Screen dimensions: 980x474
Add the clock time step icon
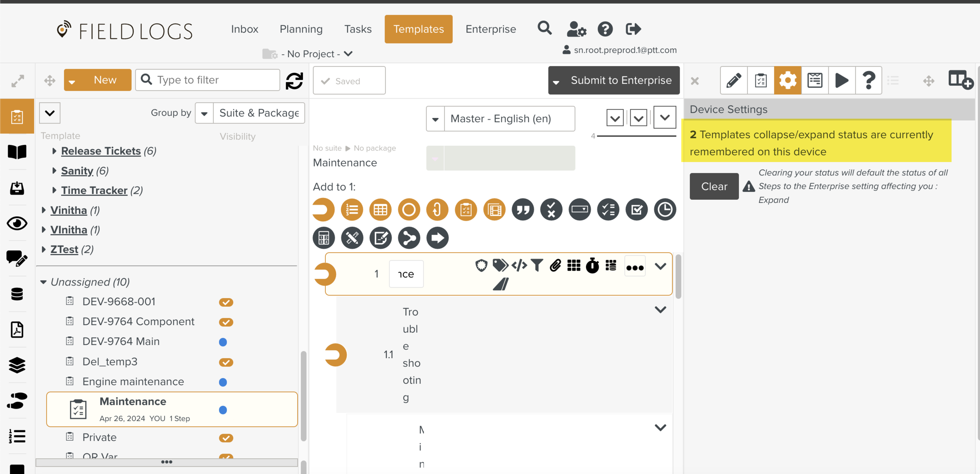[x=665, y=210]
